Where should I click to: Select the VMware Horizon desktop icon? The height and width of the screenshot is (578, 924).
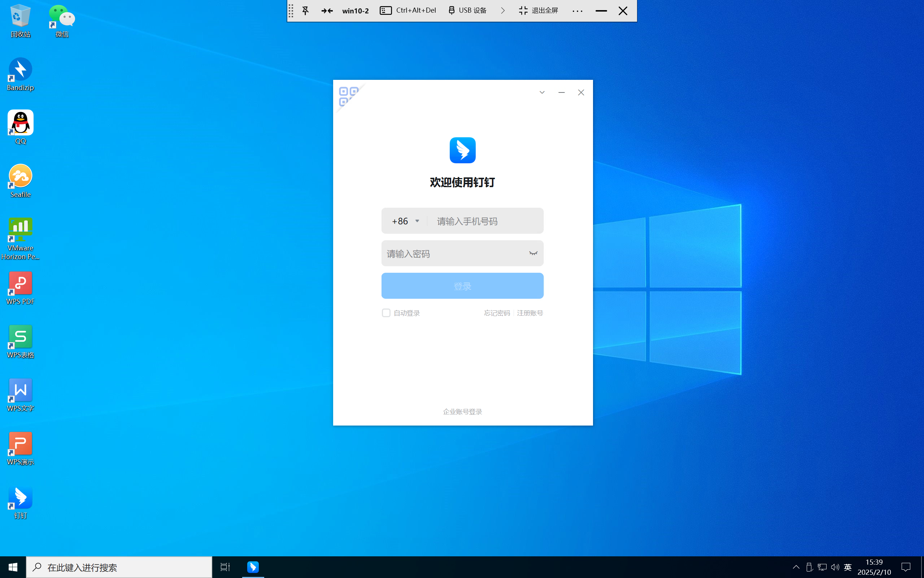tap(21, 239)
